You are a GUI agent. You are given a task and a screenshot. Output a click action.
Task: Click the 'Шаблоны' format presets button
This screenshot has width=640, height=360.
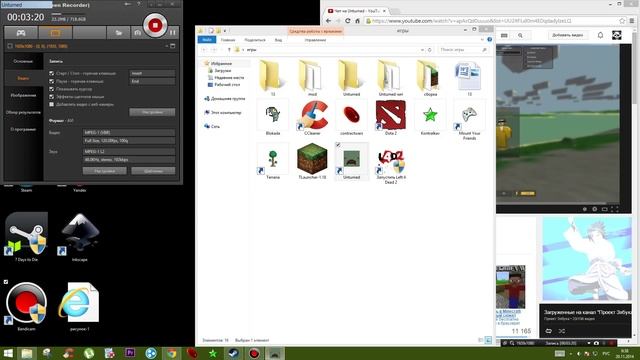click(x=153, y=171)
